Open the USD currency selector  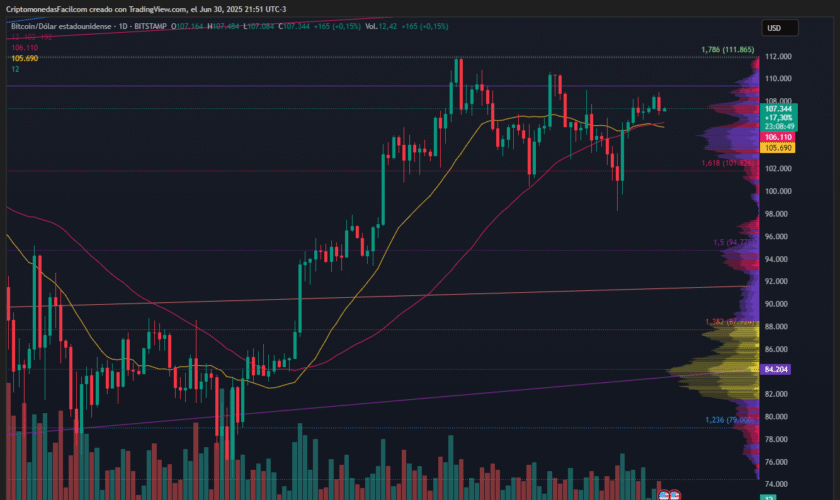780,28
